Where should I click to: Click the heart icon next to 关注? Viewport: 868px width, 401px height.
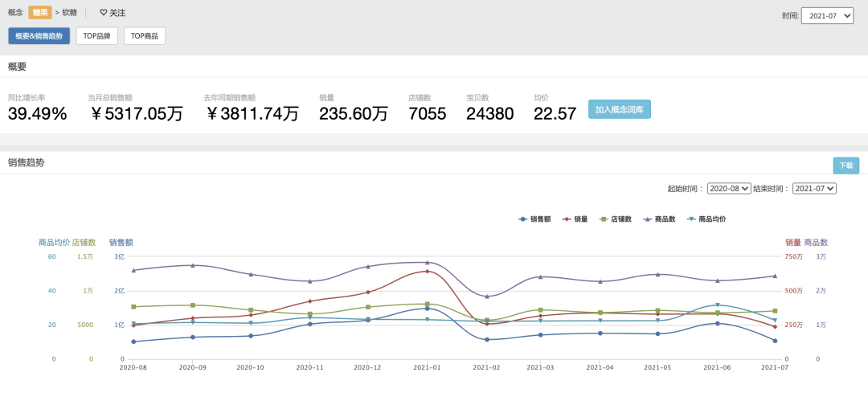103,13
